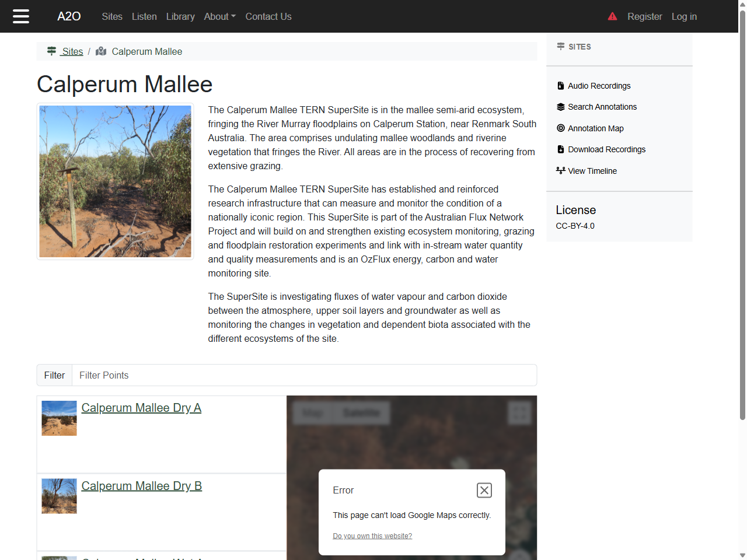Click the Log in link
The image size is (747, 560).
point(684,16)
